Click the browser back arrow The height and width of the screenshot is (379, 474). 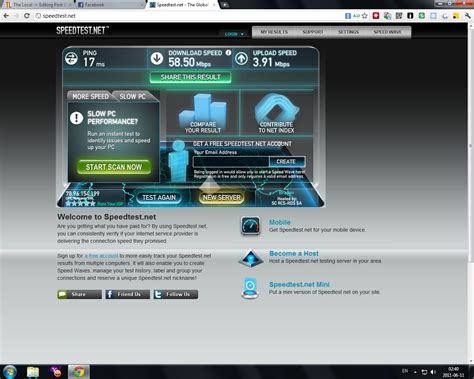(x=6, y=16)
